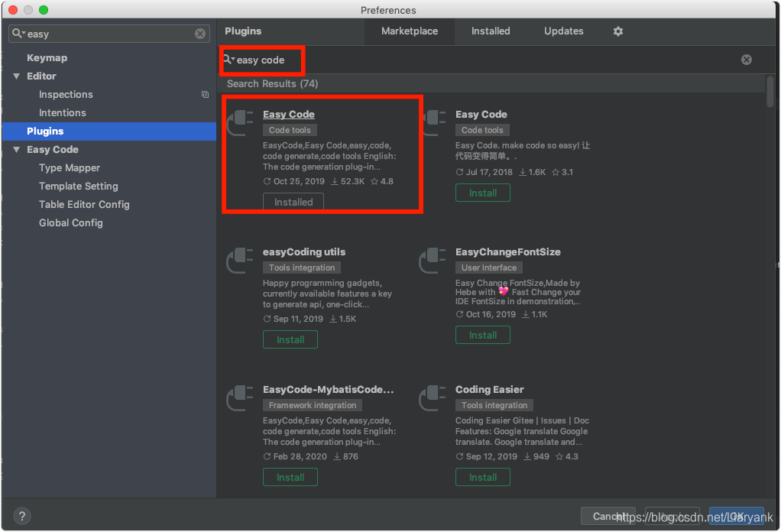
Task: Install the Easy Code plugin dated Jul 17, 2018
Action: coord(483,193)
